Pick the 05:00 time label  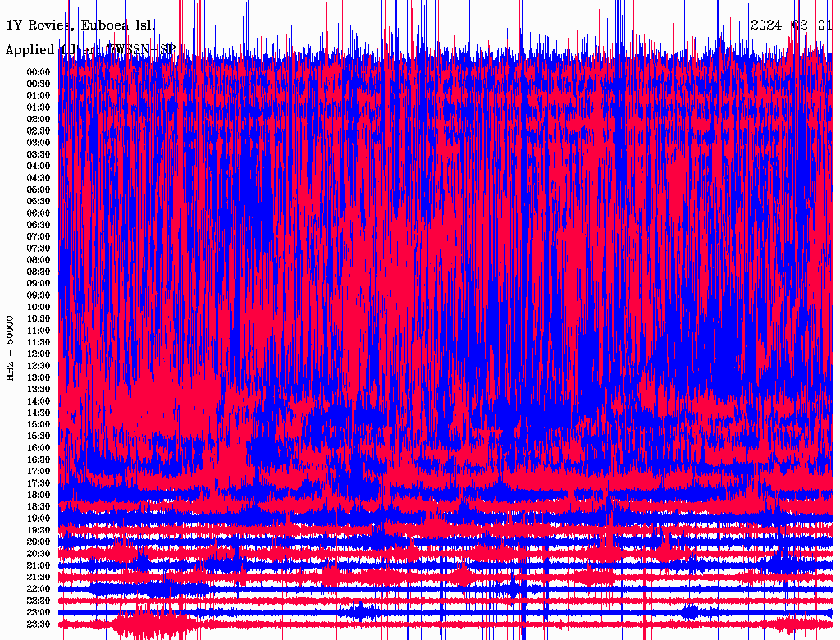pos(39,190)
